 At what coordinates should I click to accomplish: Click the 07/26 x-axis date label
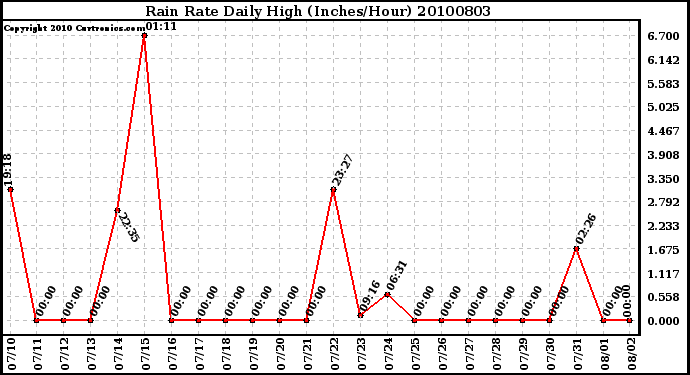(443, 354)
